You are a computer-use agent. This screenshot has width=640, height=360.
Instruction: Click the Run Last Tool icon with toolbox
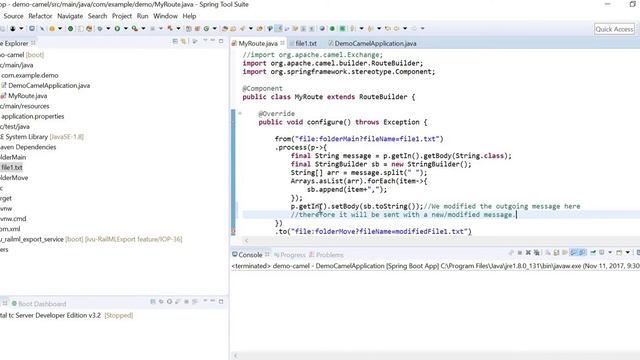click(135, 29)
